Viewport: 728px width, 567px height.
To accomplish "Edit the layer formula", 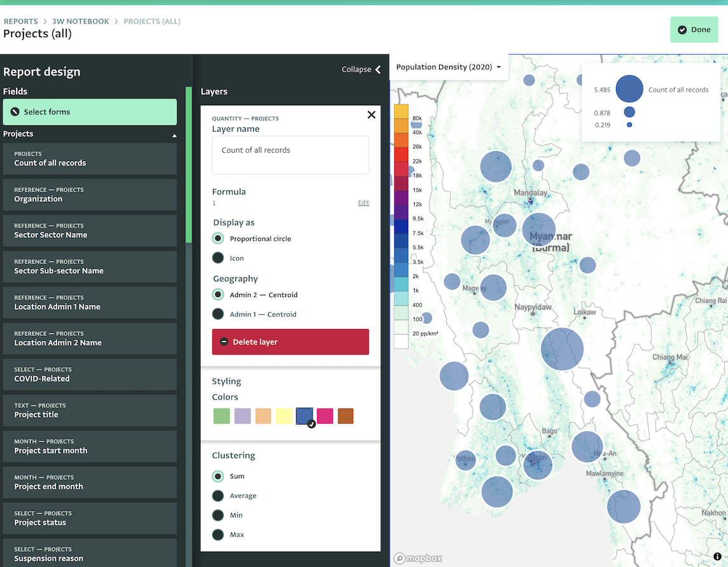I will click(363, 202).
